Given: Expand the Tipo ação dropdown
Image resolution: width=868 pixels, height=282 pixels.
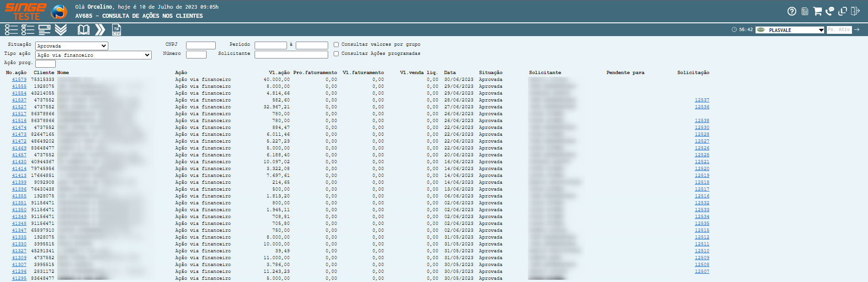Looking at the screenshot, I should tap(93, 55).
